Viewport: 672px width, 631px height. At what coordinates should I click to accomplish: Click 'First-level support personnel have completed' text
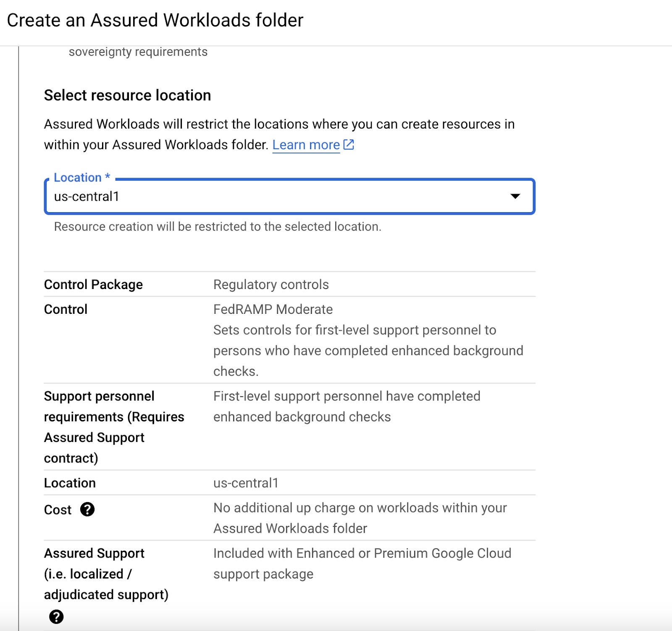tap(346, 406)
